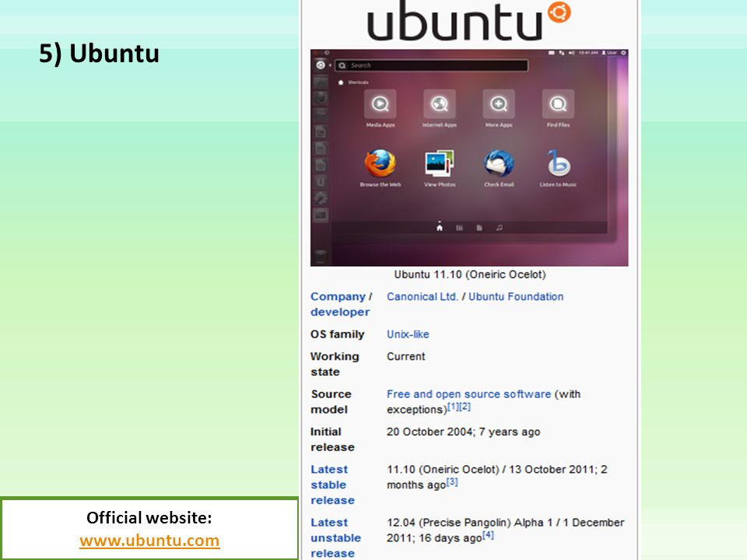Screen dimensions: 747x560
Task: Click the Latest unstable release link
Action: 336,537
